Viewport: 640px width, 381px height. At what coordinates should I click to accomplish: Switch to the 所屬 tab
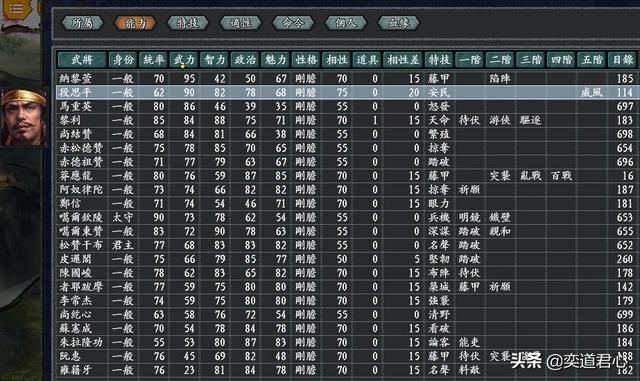click(82, 23)
